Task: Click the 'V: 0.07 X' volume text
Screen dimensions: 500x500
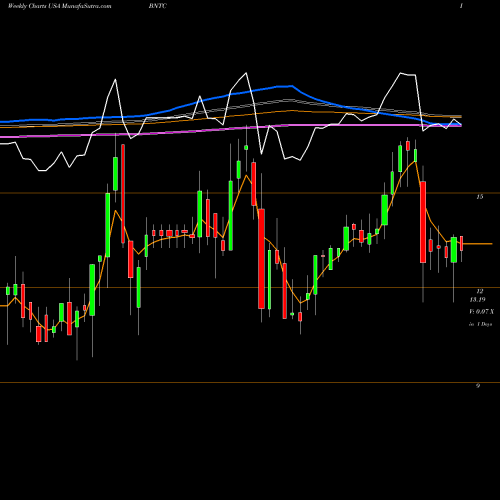Action: point(482,312)
